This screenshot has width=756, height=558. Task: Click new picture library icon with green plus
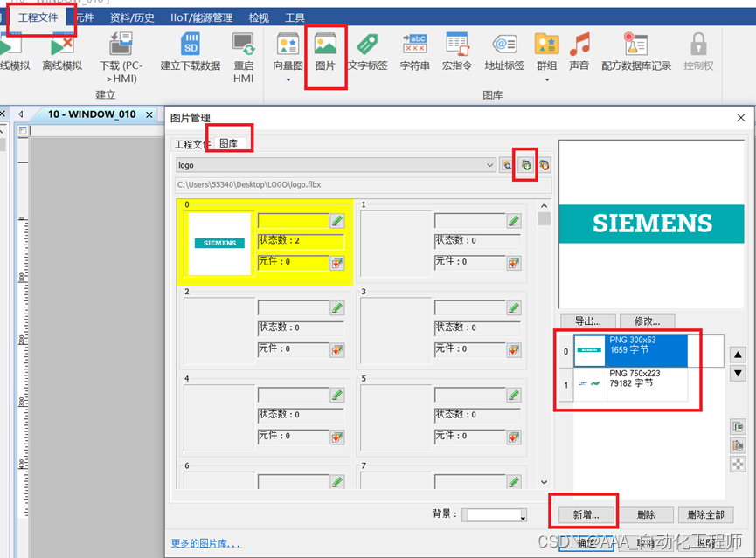pos(525,165)
